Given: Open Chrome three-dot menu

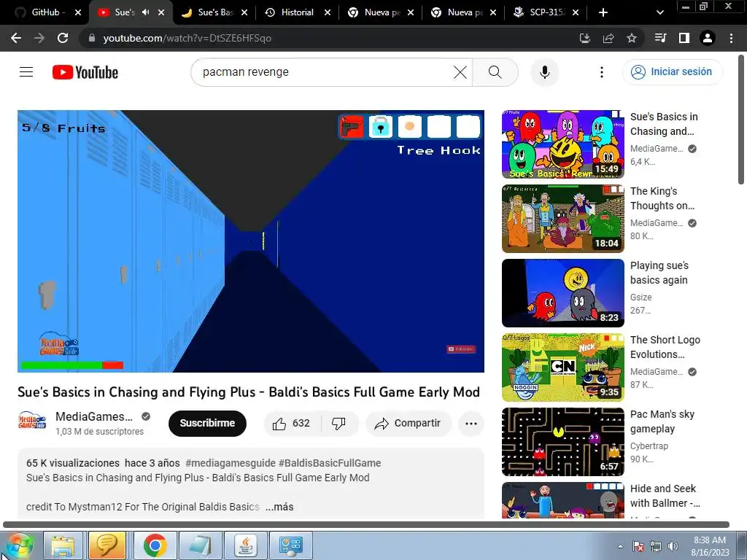Looking at the screenshot, I should coord(731,38).
